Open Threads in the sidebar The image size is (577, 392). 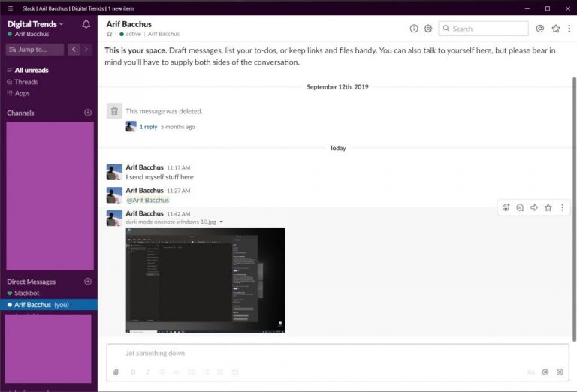click(x=23, y=82)
